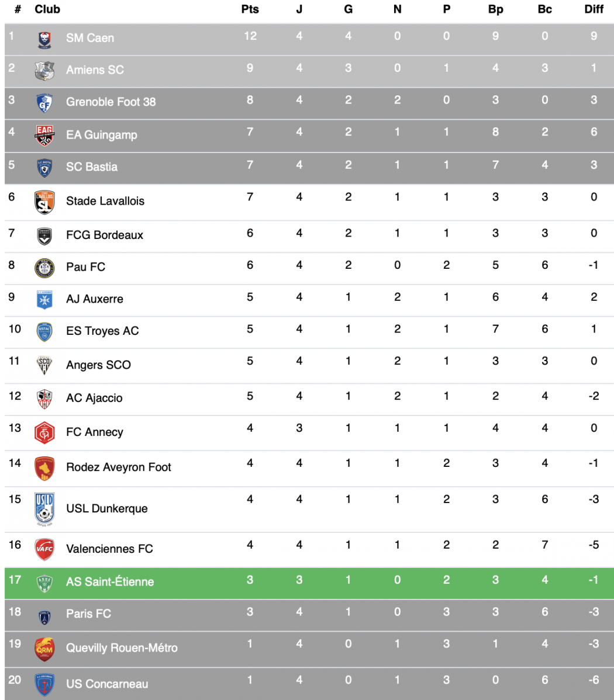Click the Rodez Aveyron Foot name

pyautogui.click(x=119, y=467)
